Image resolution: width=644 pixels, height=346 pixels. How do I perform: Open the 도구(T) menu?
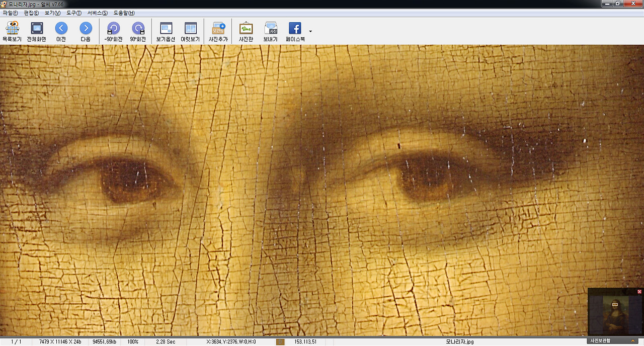tap(73, 13)
